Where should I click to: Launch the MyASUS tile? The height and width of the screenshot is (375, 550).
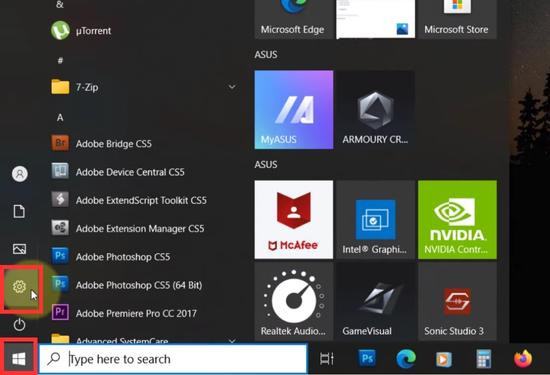[294, 110]
